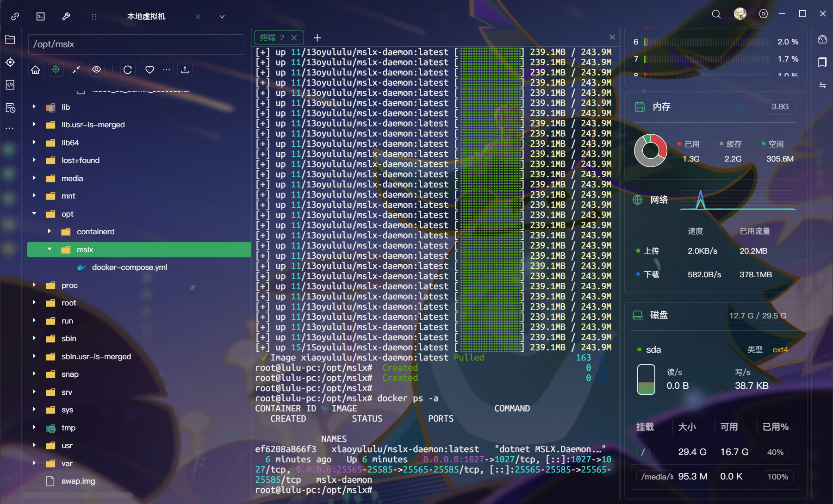
Task: Click the /opt/mslx path field
Action: click(136, 44)
